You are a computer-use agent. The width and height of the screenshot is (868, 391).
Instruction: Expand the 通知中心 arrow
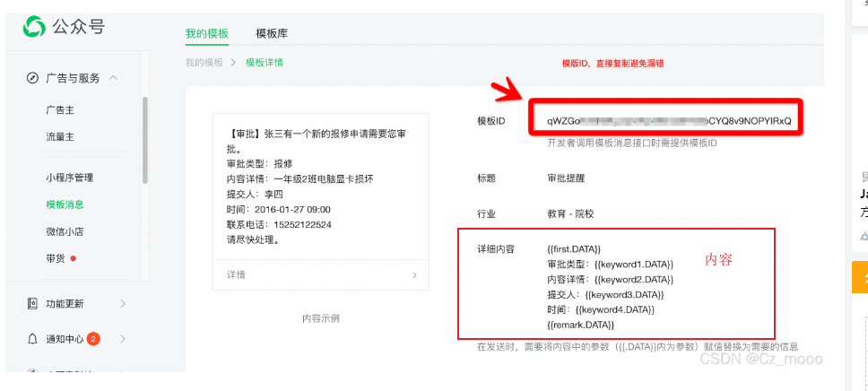tap(123, 338)
